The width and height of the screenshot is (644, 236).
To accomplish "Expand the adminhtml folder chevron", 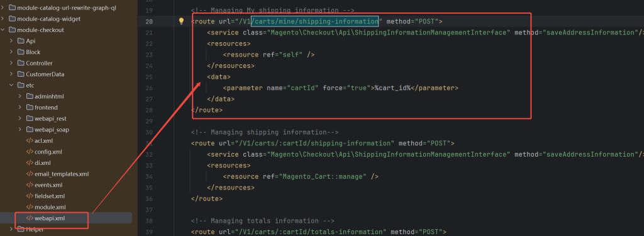I will (x=20, y=97).
